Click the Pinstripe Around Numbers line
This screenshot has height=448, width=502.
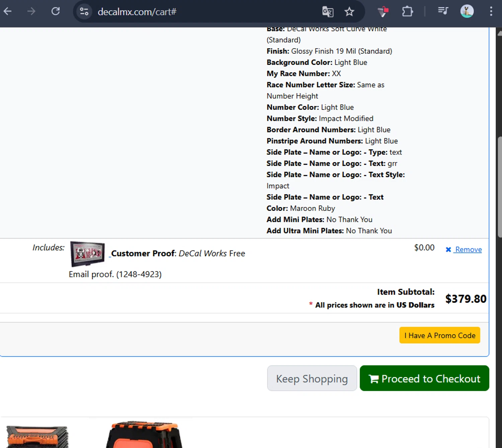point(332,141)
